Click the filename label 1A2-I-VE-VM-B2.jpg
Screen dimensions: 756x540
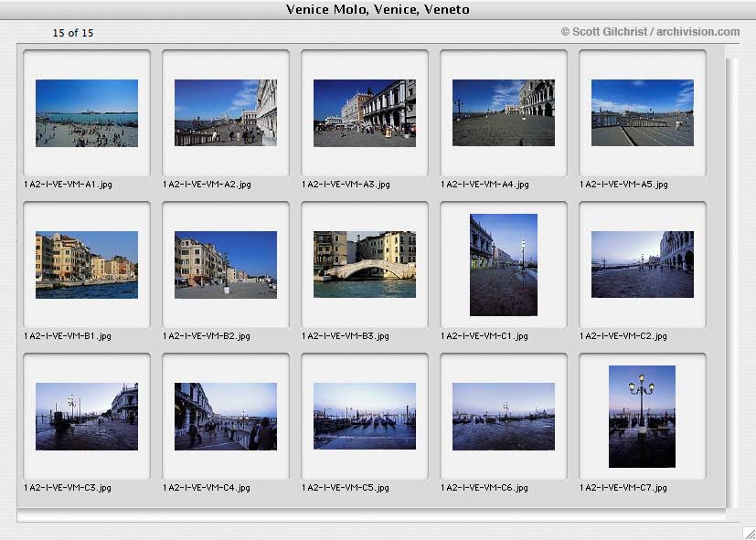(x=207, y=336)
